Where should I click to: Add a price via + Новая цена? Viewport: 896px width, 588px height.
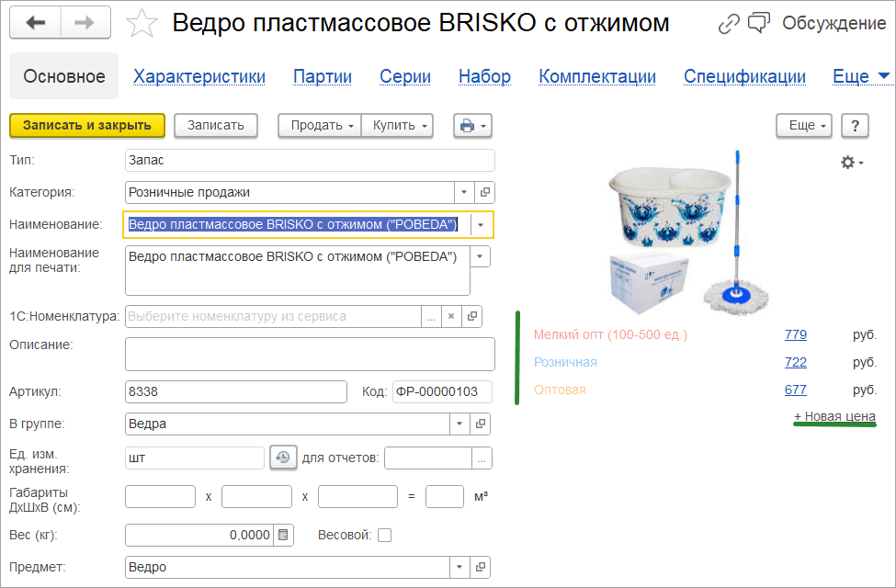(x=834, y=416)
